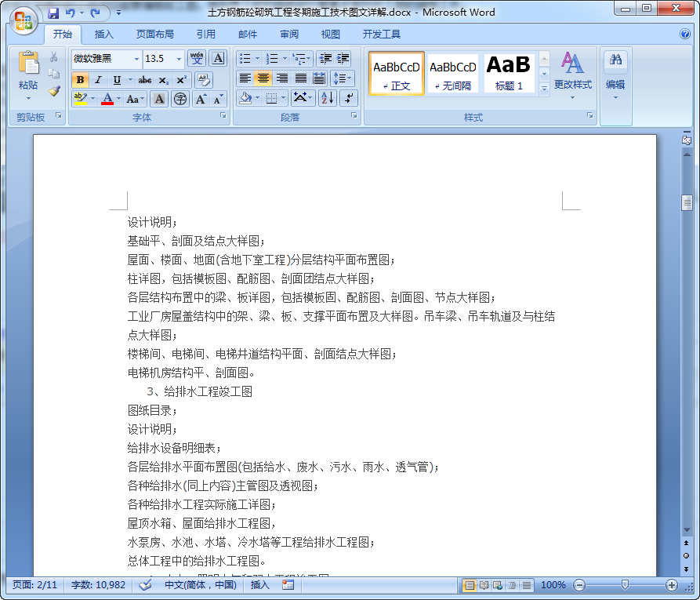The width and height of the screenshot is (700, 600).
Task: Undo the last action
Action: [x=70, y=13]
